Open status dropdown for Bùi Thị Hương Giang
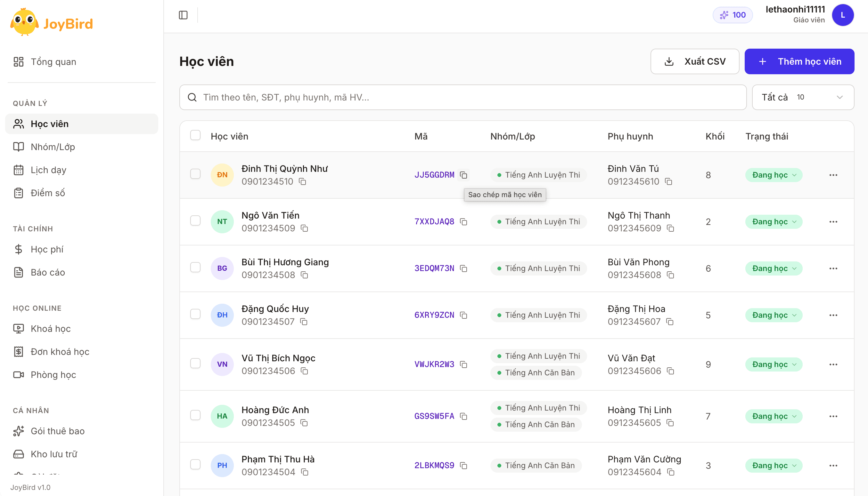 (x=774, y=268)
